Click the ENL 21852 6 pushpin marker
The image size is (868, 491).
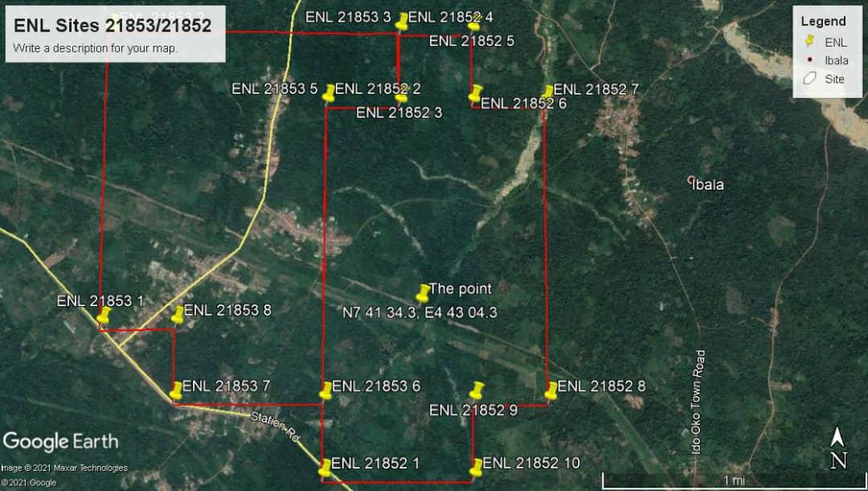(x=475, y=94)
